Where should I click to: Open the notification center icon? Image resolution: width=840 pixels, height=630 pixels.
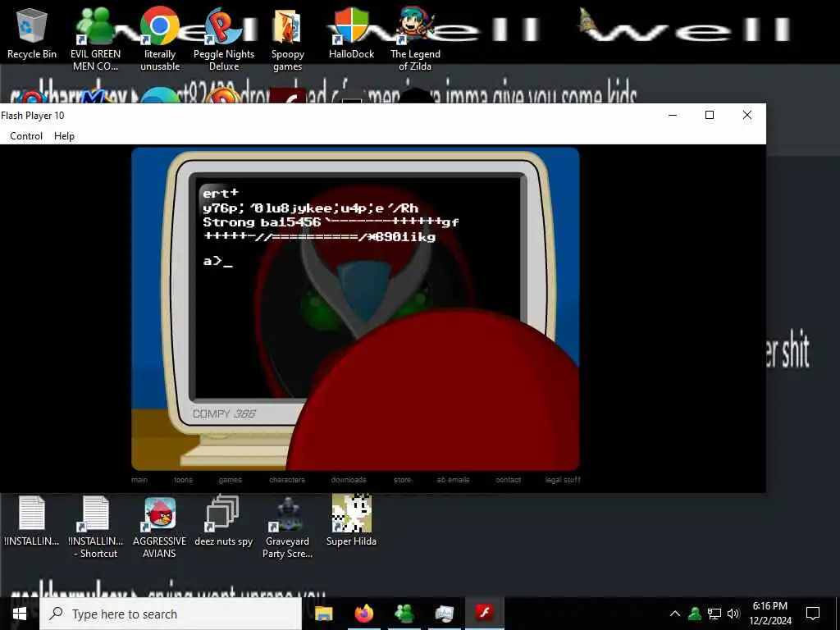[813, 614]
